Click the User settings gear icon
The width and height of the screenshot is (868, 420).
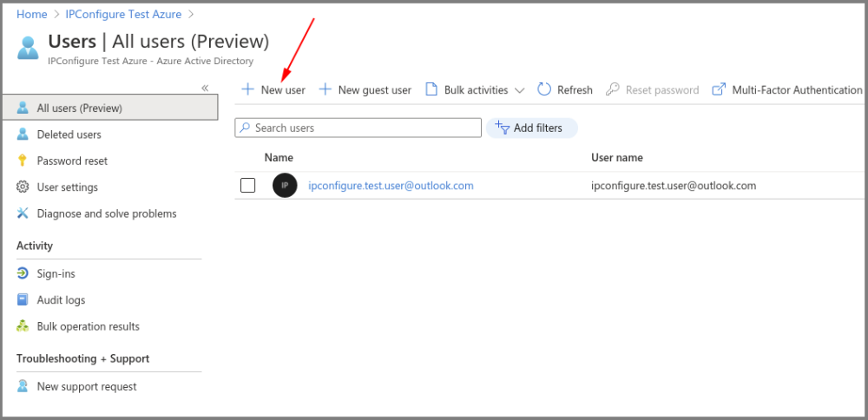tap(23, 187)
